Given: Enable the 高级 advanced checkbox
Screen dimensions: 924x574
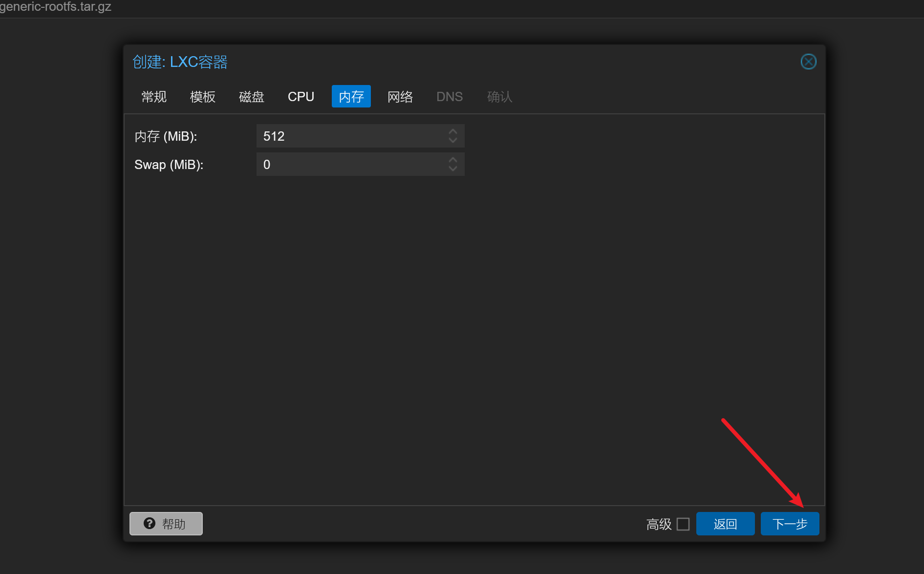Looking at the screenshot, I should pos(683,524).
